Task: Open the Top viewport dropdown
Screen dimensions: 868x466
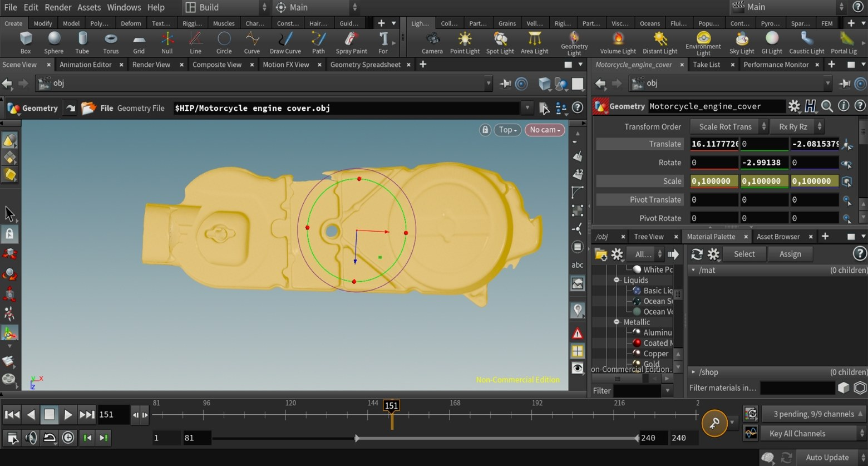Action: pos(507,130)
